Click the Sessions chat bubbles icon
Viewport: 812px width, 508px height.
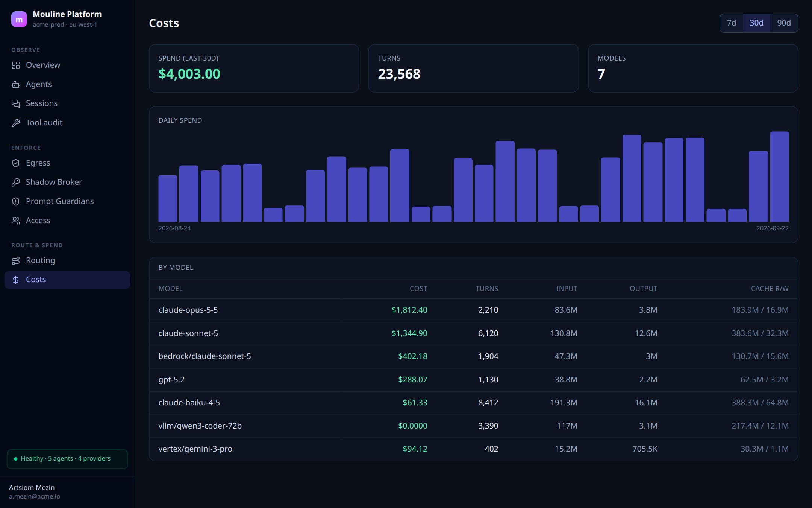pos(16,104)
